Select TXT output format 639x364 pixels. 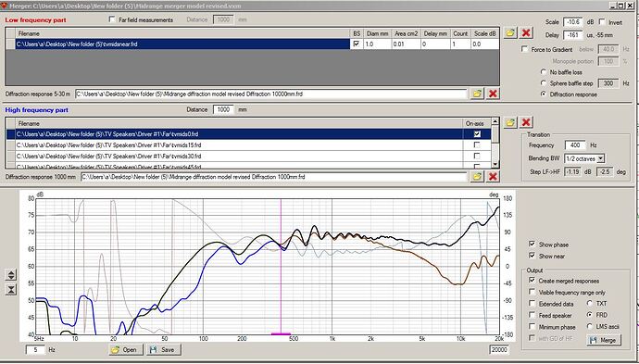coord(590,303)
